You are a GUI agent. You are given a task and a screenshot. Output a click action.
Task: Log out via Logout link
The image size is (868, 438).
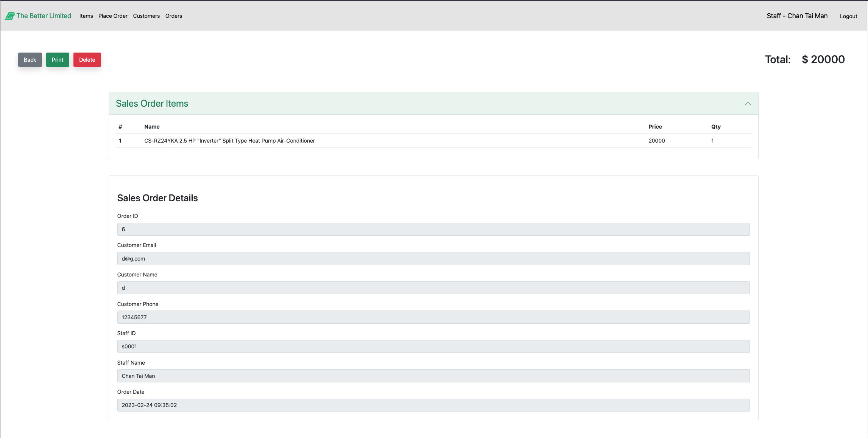[x=848, y=16]
